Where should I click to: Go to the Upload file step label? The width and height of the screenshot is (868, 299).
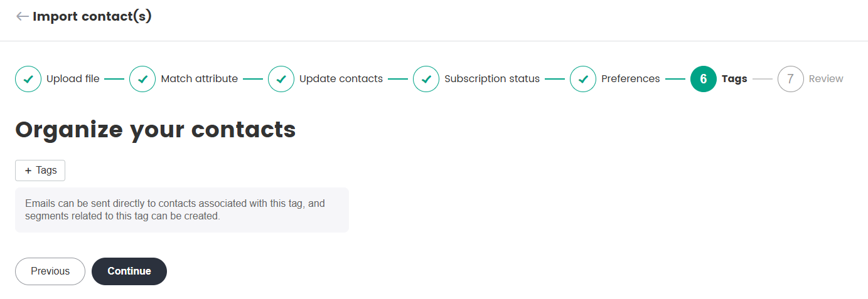(73, 79)
